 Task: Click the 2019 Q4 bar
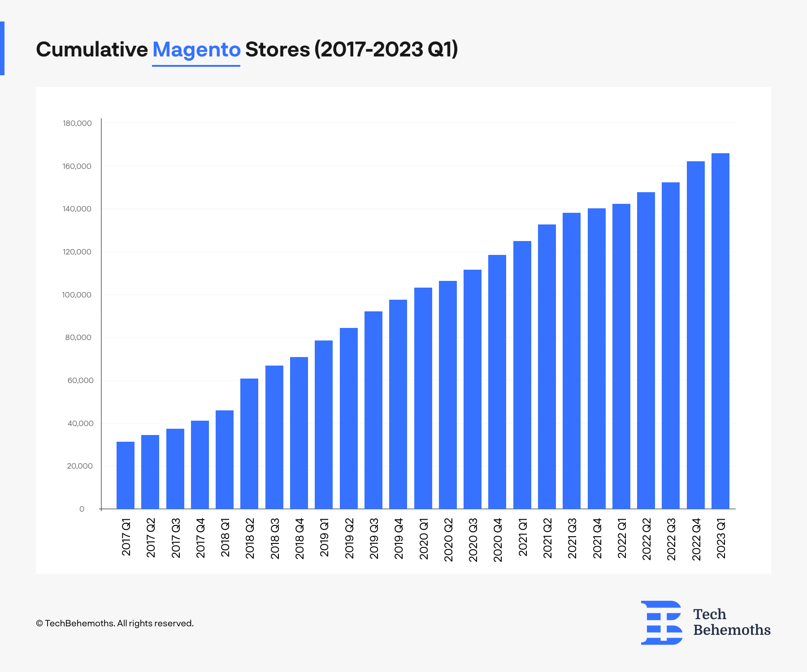tap(398, 405)
